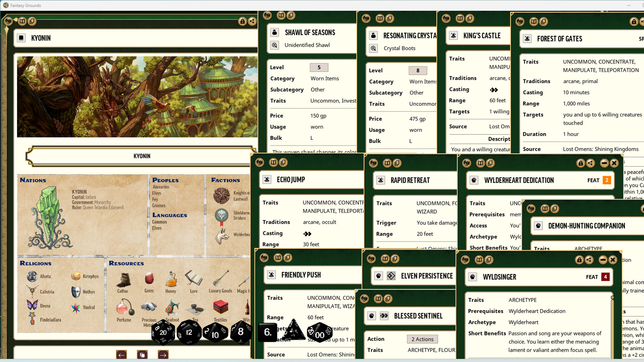
Task: Click the spell icon next to Echo Jump
Action: pos(267,179)
